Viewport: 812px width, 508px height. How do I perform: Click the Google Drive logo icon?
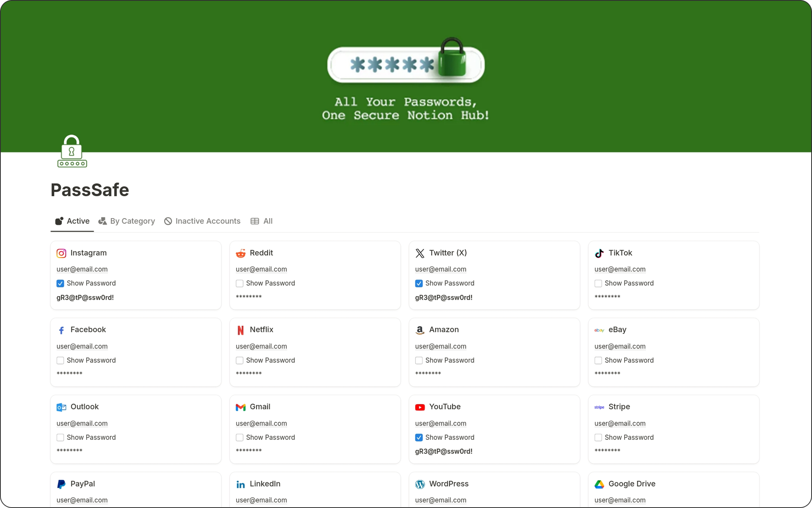click(599, 484)
